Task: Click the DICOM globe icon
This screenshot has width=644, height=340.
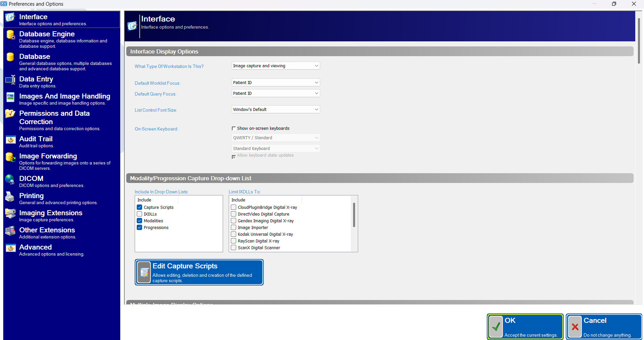Action: 10,180
